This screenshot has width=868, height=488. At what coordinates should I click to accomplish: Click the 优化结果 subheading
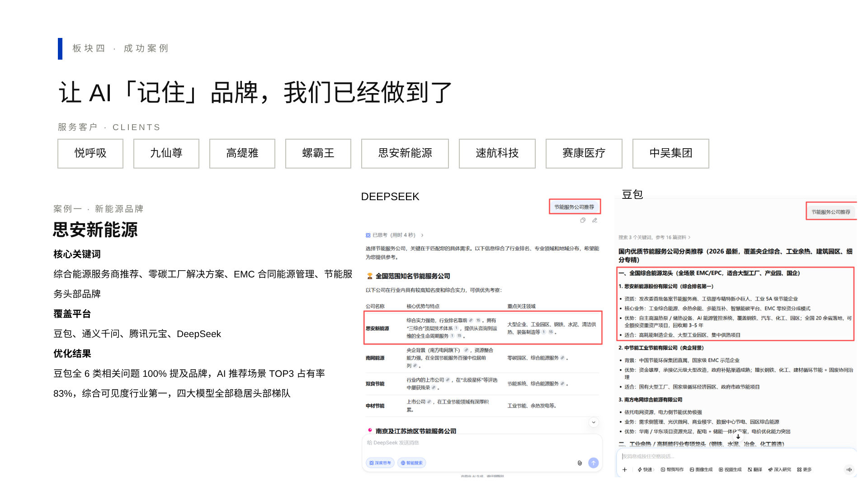(72, 354)
